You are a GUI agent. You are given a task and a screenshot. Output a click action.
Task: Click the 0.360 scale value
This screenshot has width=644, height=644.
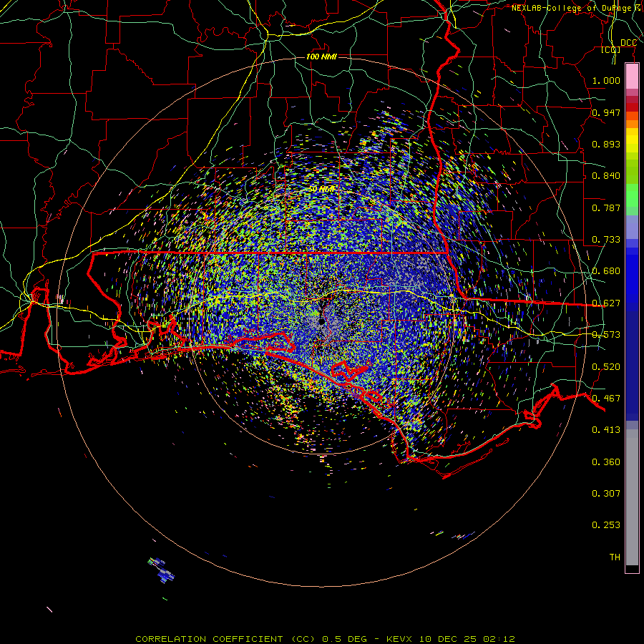606,462
